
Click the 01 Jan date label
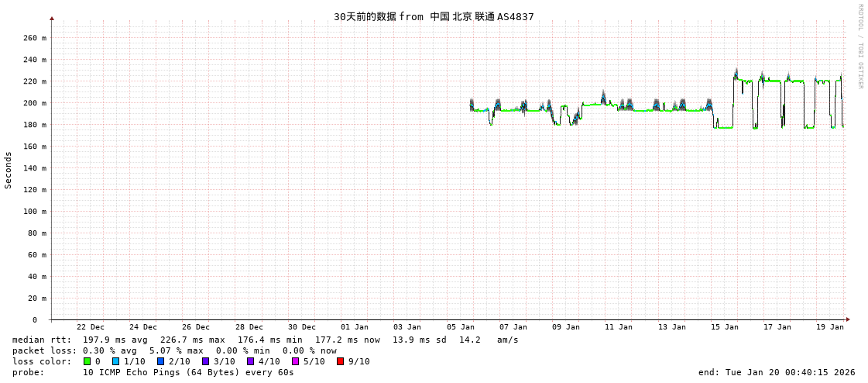pos(355,327)
